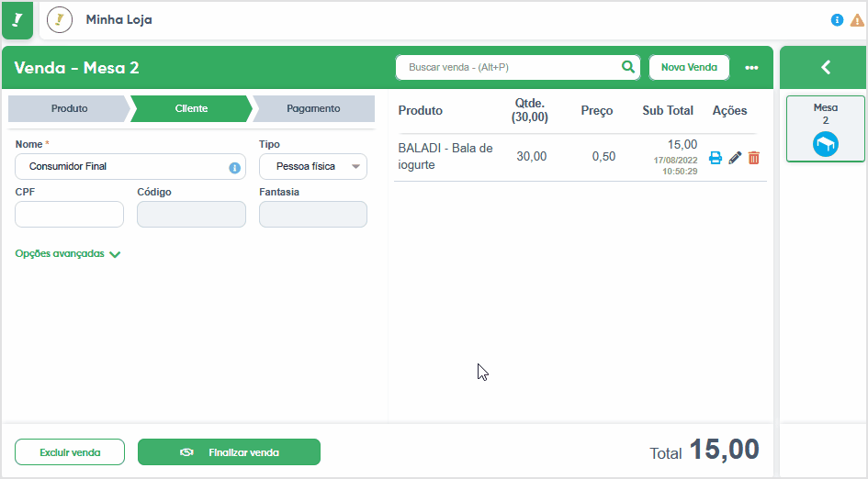
Task: Select the Cliente step tab
Action: click(x=191, y=108)
